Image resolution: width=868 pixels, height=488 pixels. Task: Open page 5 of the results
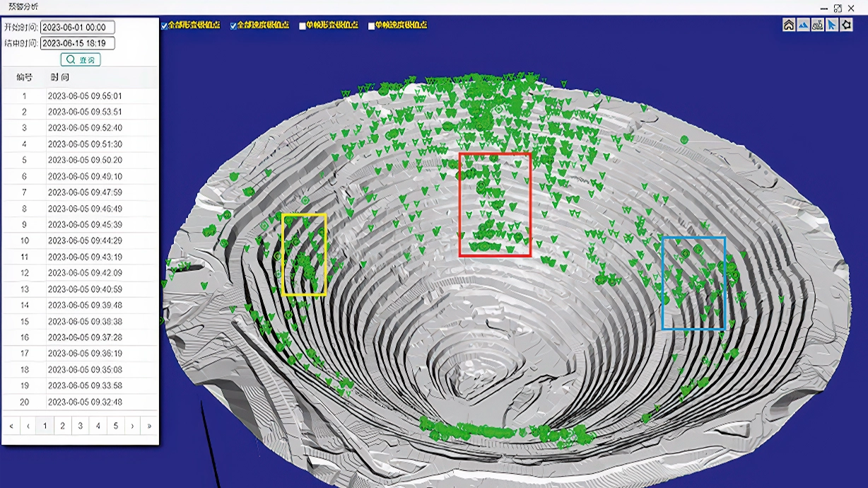(115, 426)
